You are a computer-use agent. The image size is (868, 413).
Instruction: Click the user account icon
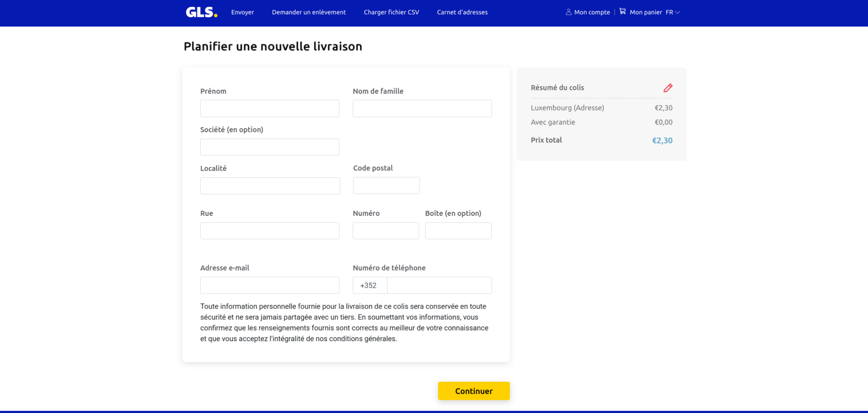pos(568,12)
